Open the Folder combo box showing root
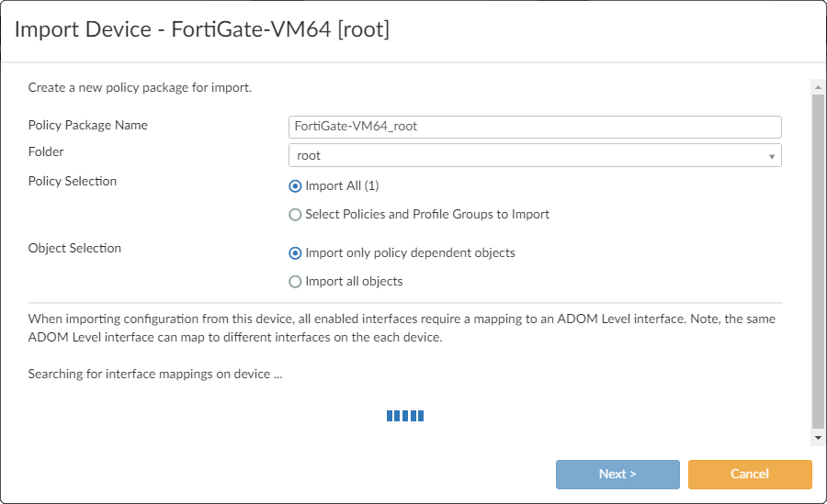This screenshot has height=504, width=827. click(x=535, y=156)
